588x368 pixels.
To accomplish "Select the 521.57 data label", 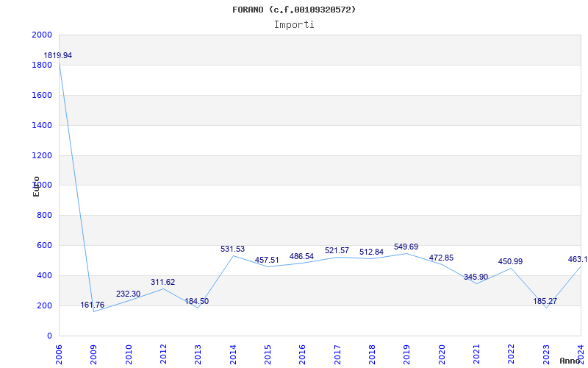I will pyautogui.click(x=337, y=250).
